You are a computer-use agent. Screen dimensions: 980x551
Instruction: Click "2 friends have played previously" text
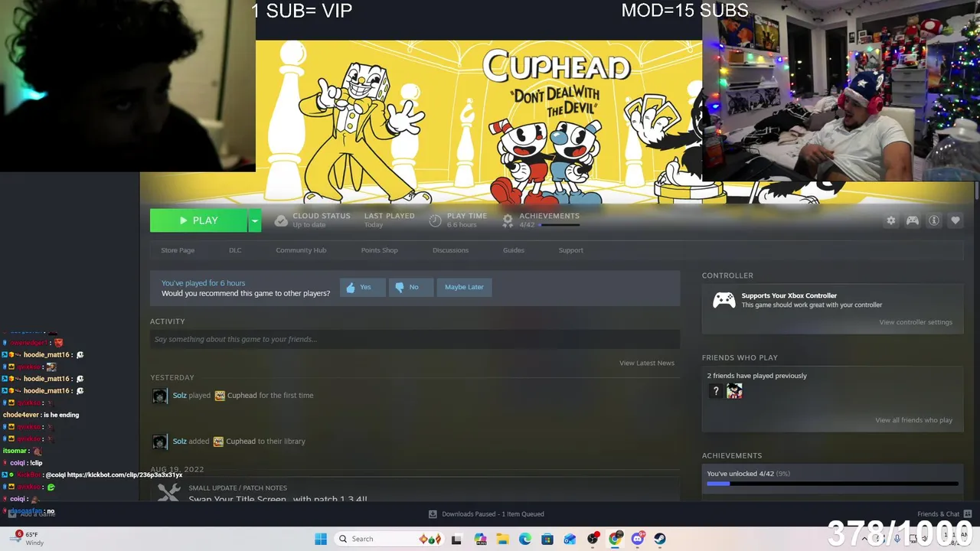point(756,376)
